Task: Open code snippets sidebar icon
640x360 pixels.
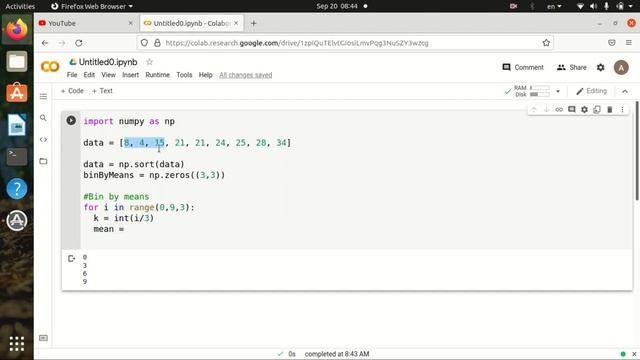Action: tap(43, 140)
